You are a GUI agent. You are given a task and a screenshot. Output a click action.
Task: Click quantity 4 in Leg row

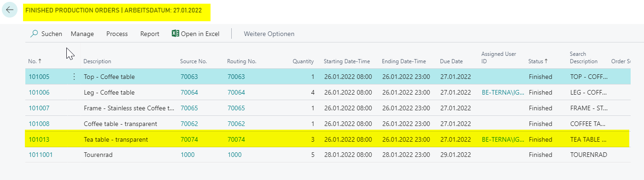coord(313,92)
